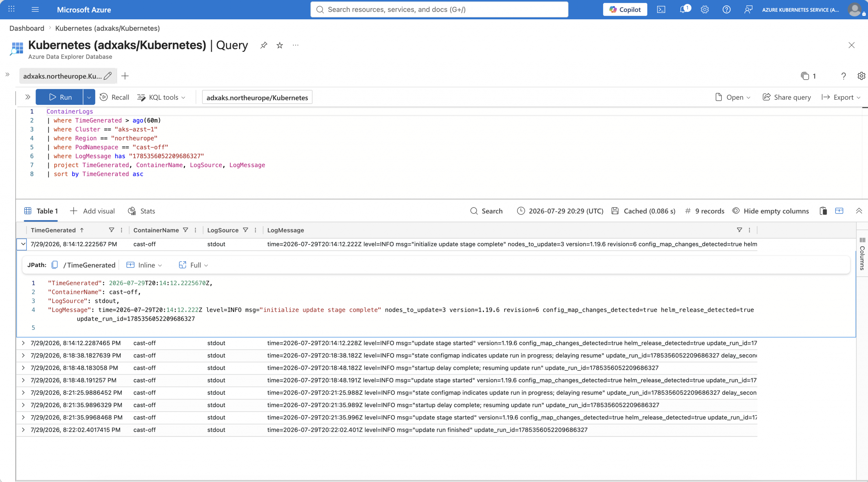Run the KQL query

pos(59,97)
